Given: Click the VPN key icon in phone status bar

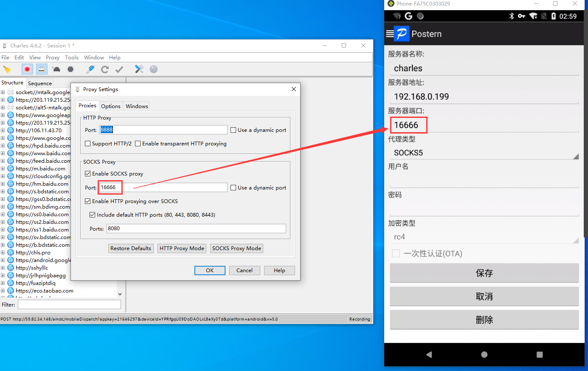Looking at the screenshot, I should point(521,16).
